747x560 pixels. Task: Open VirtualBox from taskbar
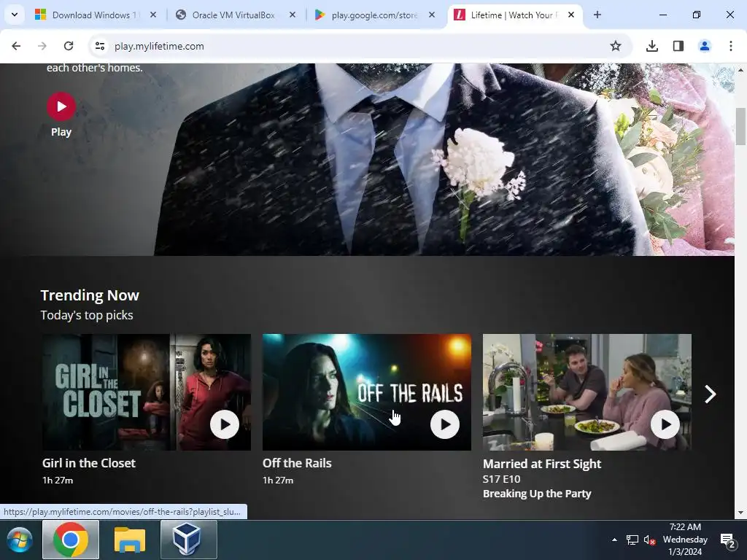(189, 540)
